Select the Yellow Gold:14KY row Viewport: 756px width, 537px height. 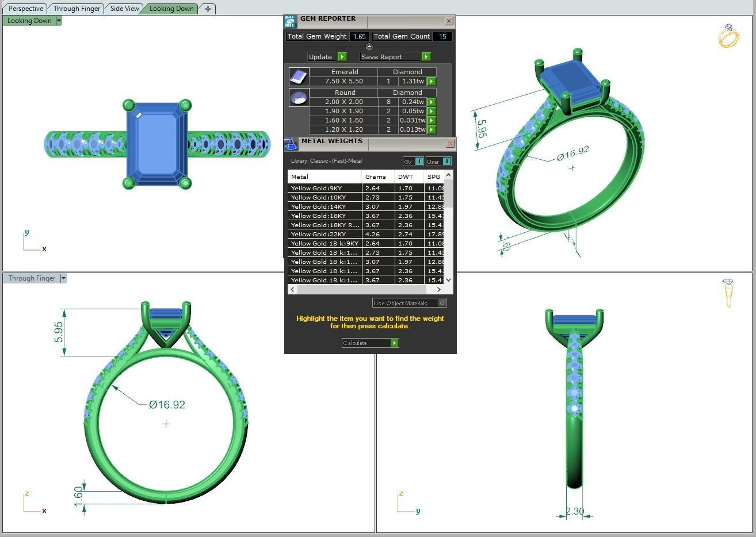(366, 206)
